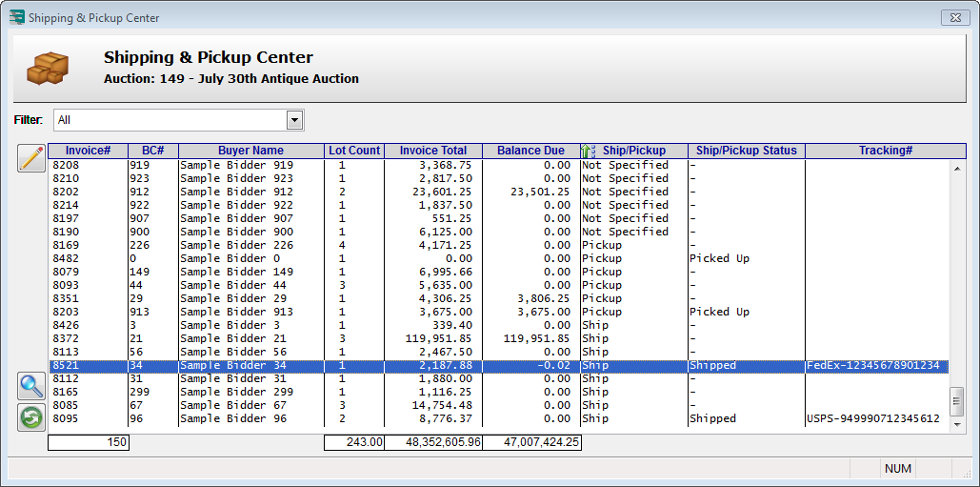Click the Filter combo box showing All
The width and height of the screenshot is (980, 487).
(x=170, y=120)
